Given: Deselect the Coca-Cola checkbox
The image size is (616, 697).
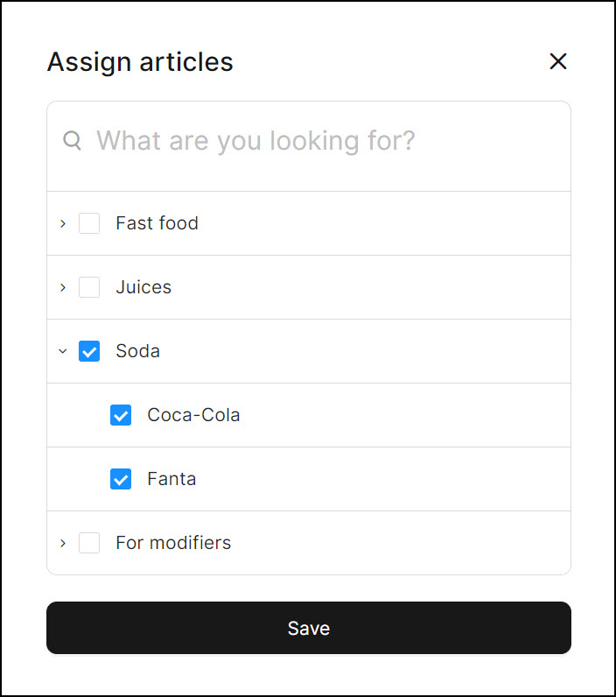Looking at the screenshot, I should (121, 415).
